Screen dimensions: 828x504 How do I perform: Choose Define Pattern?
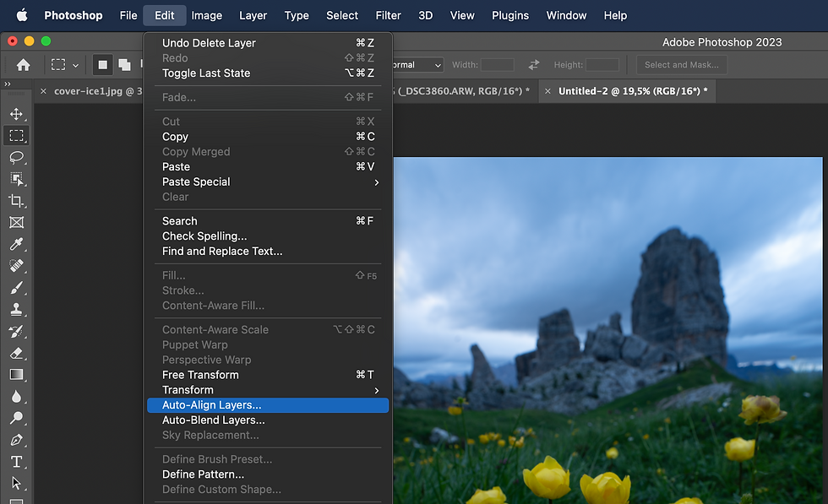point(268,474)
